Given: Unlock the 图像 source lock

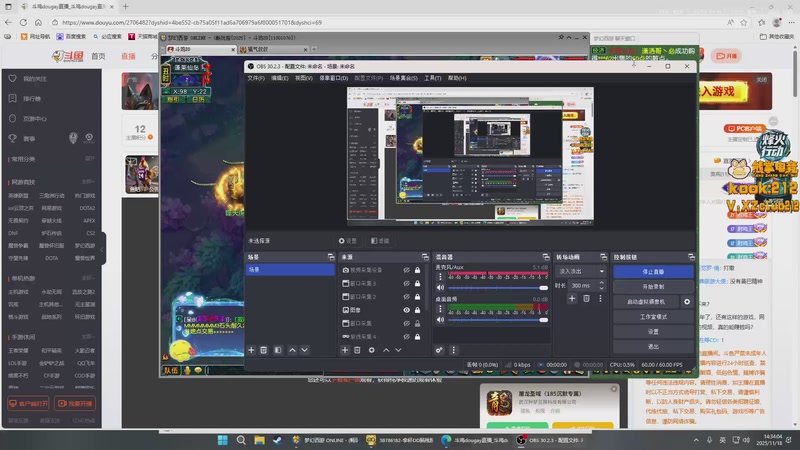Looking at the screenshot, I should pos(417,310).
